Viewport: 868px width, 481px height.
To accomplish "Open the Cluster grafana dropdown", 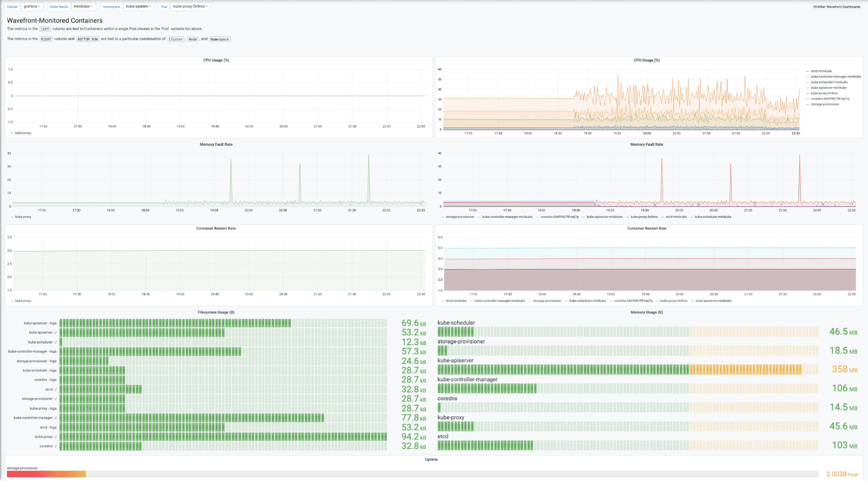I will [32, 7].
